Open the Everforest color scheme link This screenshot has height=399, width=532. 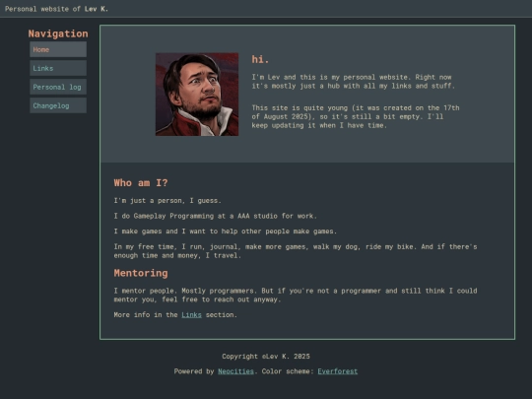click(338, 371)
